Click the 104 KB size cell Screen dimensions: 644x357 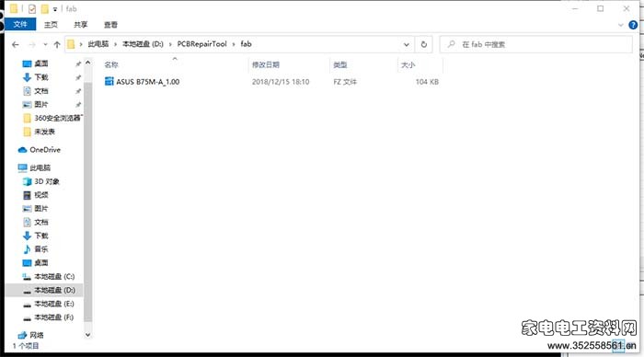pos(427,82)
